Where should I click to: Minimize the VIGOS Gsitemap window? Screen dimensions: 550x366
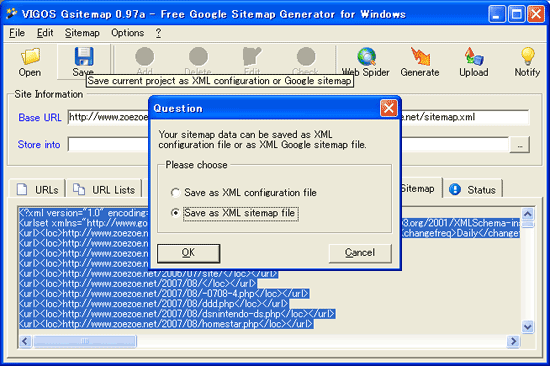click(497, 14)
